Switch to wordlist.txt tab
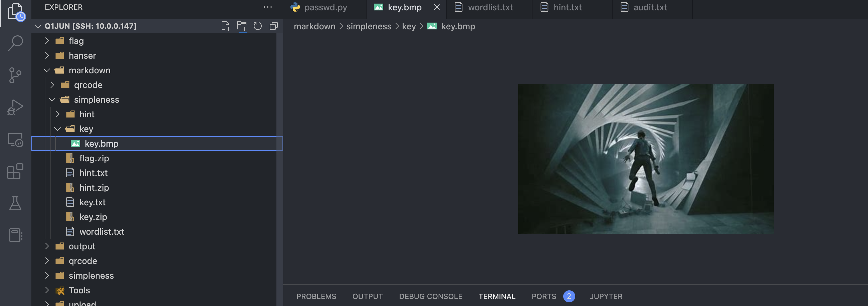The height and width of the screenshot is (306, 868). click(x=490, y=7)
